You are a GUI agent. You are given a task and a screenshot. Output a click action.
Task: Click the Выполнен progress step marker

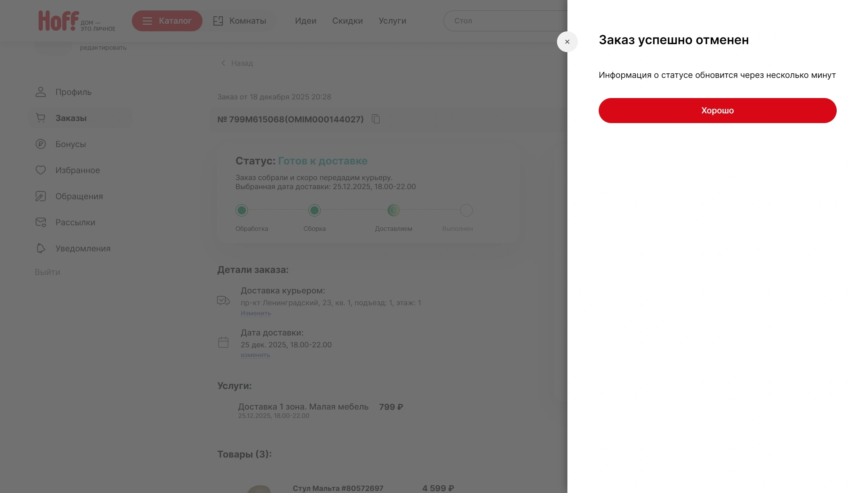467,210
